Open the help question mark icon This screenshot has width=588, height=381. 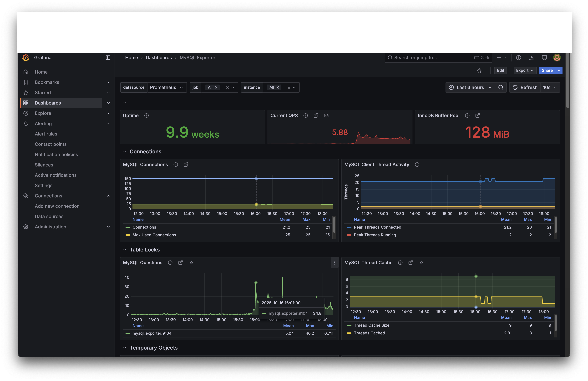(518, 58)
